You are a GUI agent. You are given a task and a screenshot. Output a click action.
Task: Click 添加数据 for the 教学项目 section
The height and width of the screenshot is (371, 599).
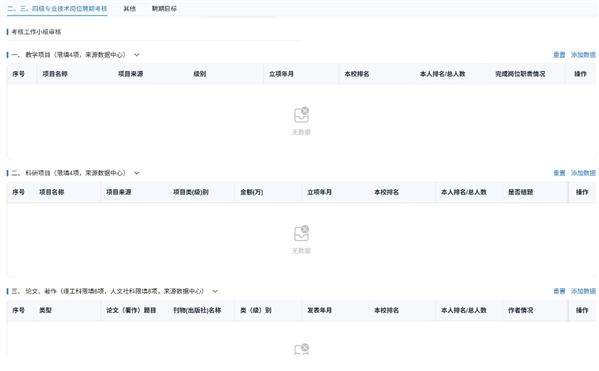(x=583, y=55)
